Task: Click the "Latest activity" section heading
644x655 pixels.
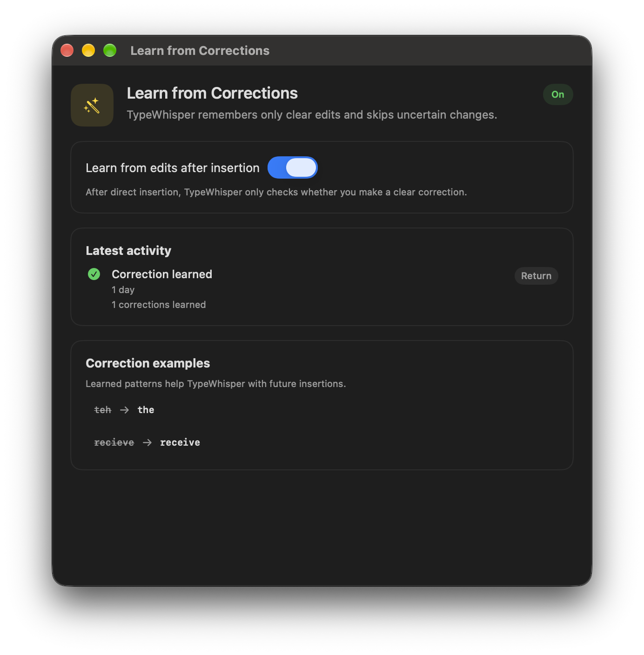Action: [x=128, y=251]
